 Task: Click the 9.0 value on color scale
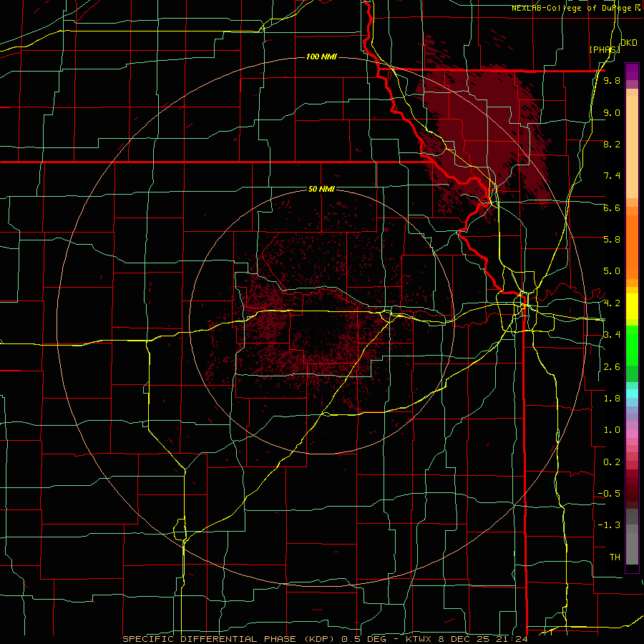click(x=612, y=112)
